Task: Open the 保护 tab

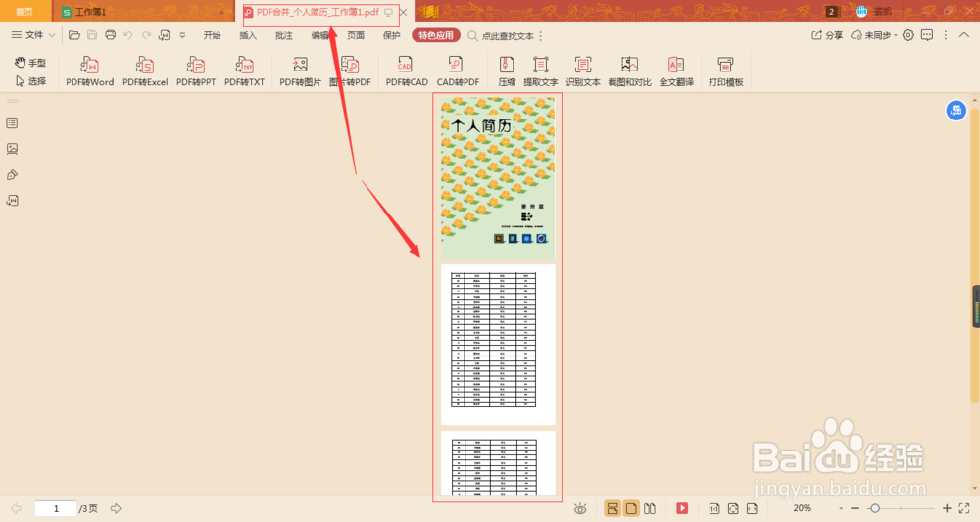Action: (392, 35)
